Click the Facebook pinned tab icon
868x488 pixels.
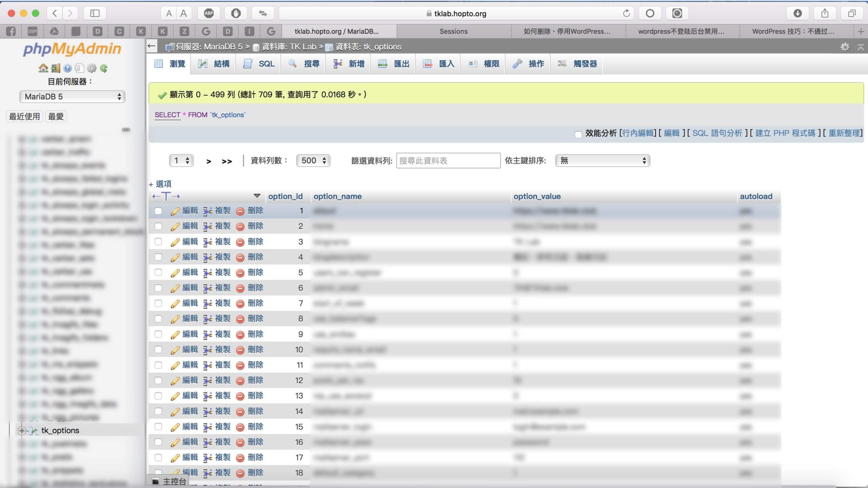pos(11,32)
